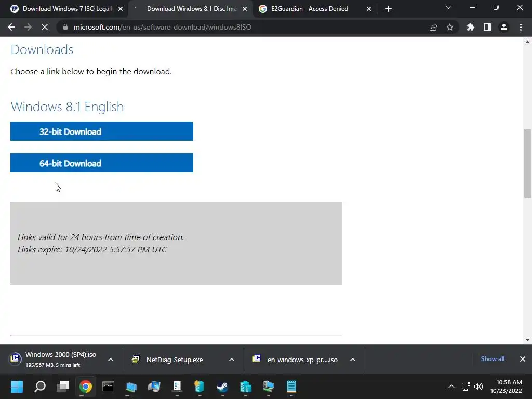
Task: Click the page vertical scrollbar thumb
Action: [x=527, y=163]
